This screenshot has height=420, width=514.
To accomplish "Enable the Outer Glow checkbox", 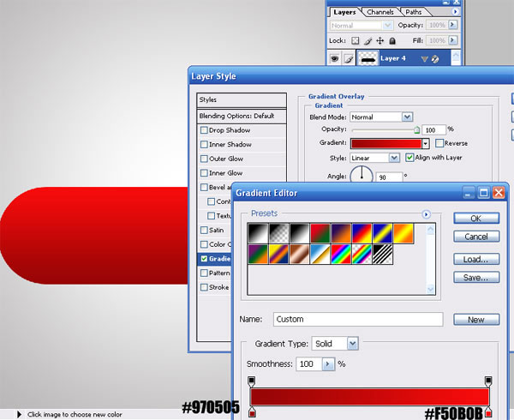I will [x=204, y=159].
